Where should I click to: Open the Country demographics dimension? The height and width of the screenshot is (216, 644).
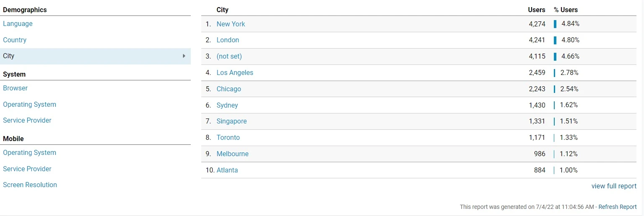pos(15,40)
